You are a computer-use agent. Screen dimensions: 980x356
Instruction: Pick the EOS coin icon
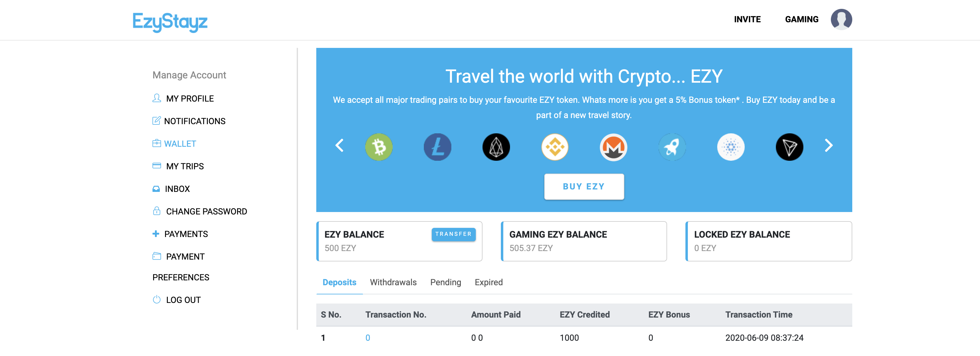(x=496, y=147)
